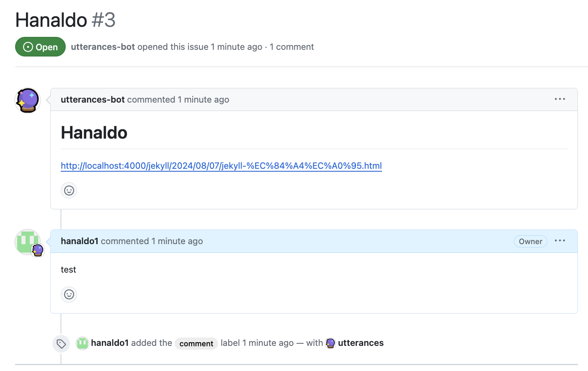
Task: Click utterances-bot name in issue header
Action: click(x=103, y=47)
